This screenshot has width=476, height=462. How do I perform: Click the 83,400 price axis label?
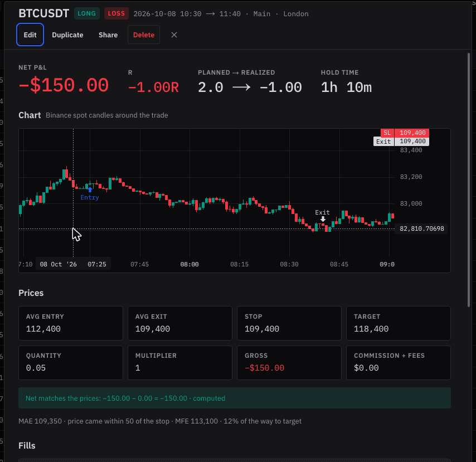pos(411,150)
